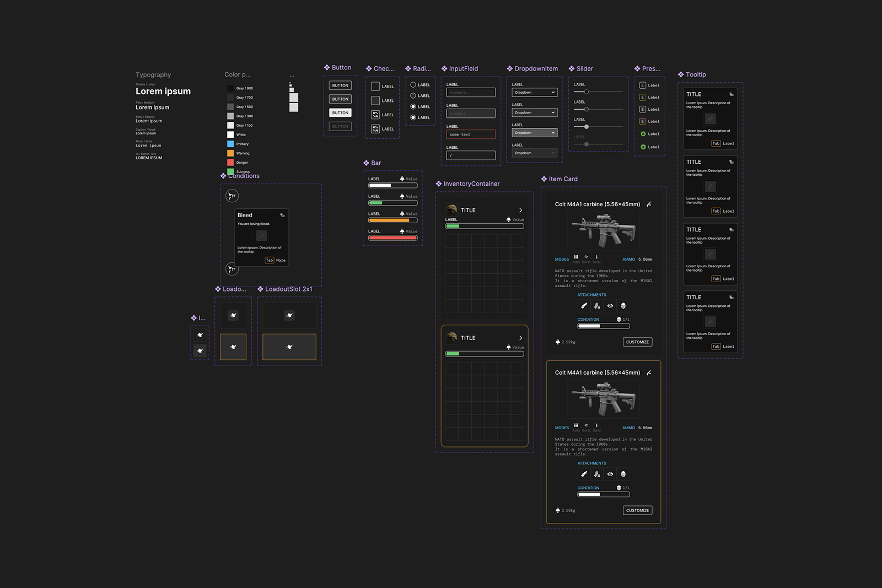Select the first unselected LABEL radio button

click(413, 85)
